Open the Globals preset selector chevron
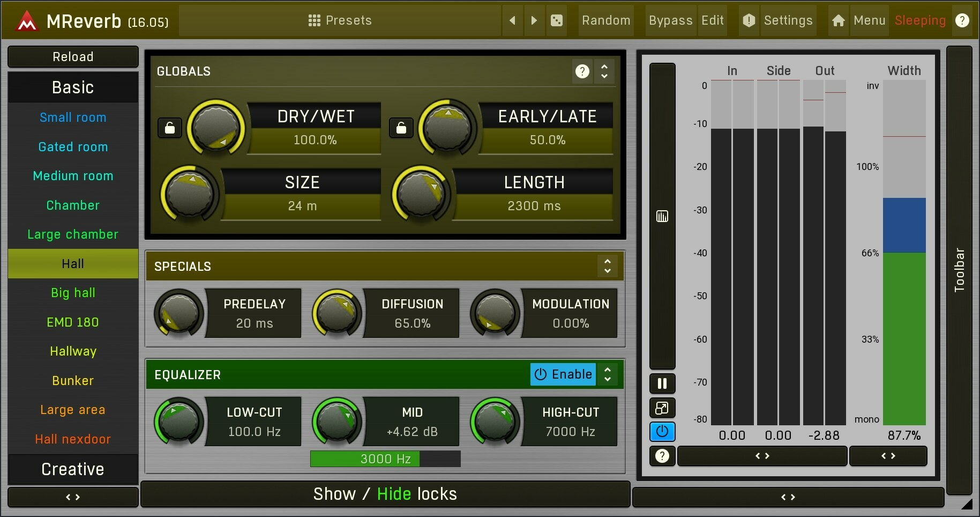 [604, 71]
